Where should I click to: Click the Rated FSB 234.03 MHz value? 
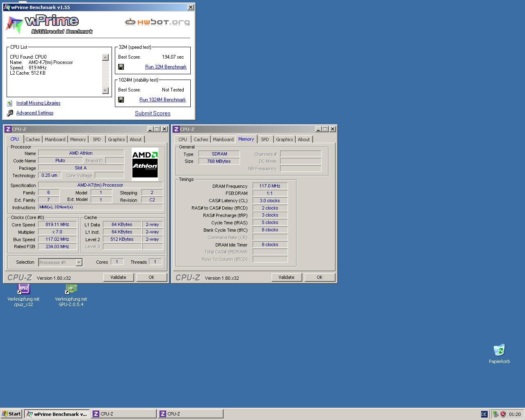tap(57, 247)
